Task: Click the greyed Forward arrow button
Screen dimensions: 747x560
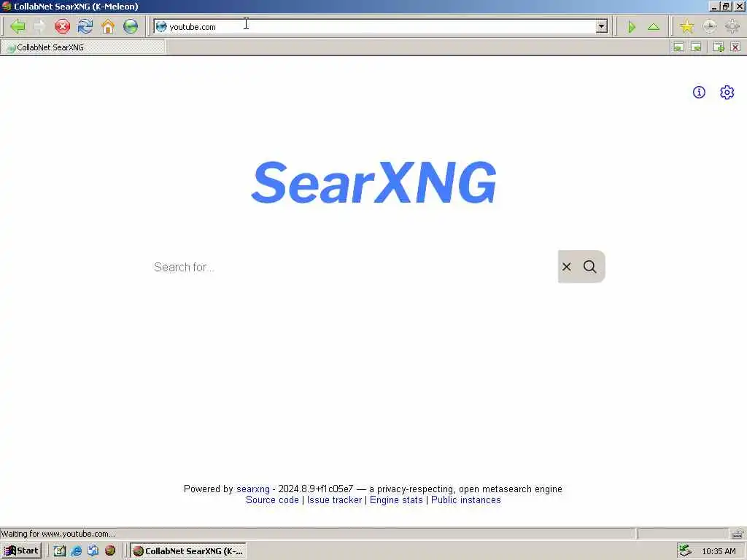Action: (39, 26)
